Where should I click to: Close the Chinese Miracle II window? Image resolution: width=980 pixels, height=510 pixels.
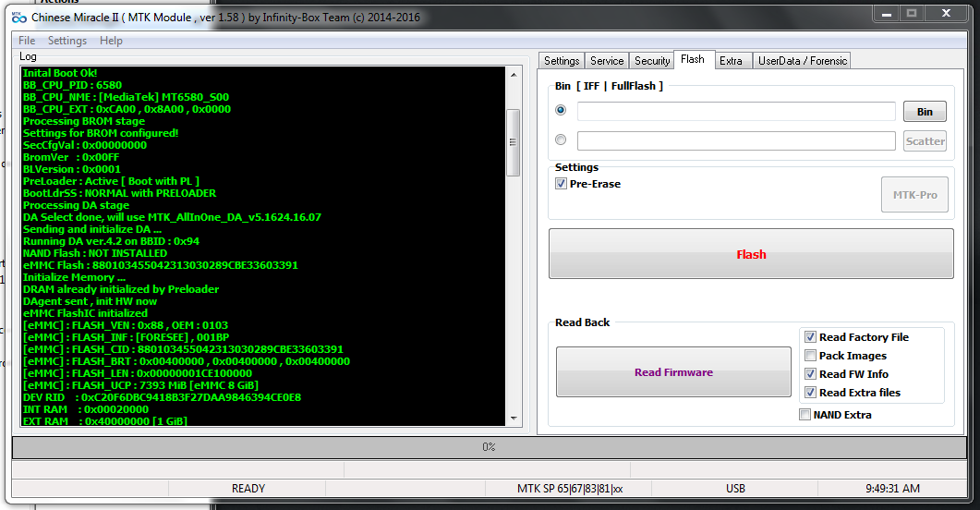[946, 13]
